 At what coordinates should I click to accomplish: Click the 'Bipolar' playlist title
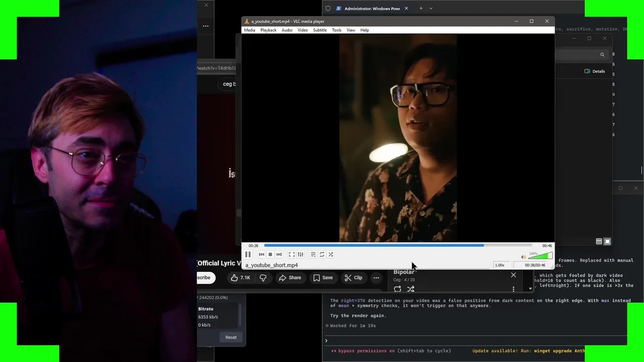tap(404, 272)
